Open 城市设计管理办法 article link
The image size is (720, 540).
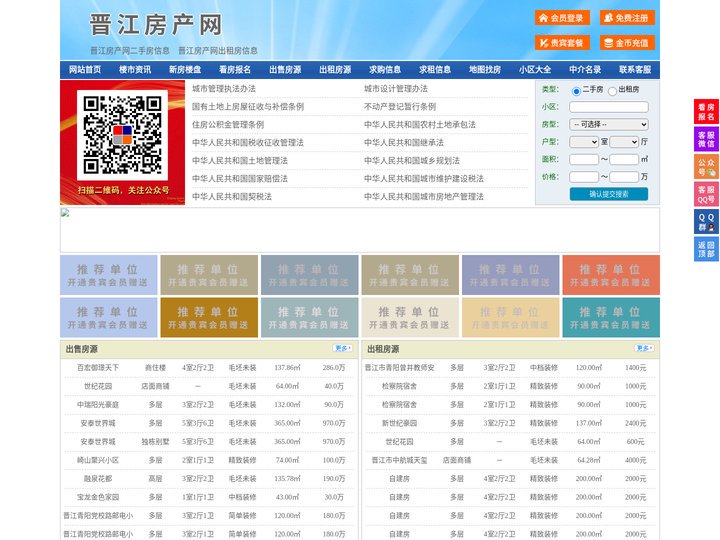(x=396, y=89)
